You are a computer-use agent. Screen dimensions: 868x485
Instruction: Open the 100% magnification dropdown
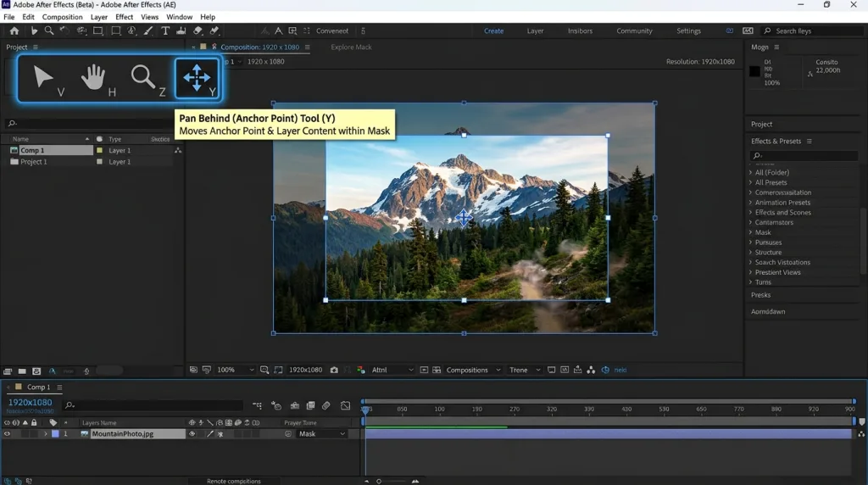point(236,370)
